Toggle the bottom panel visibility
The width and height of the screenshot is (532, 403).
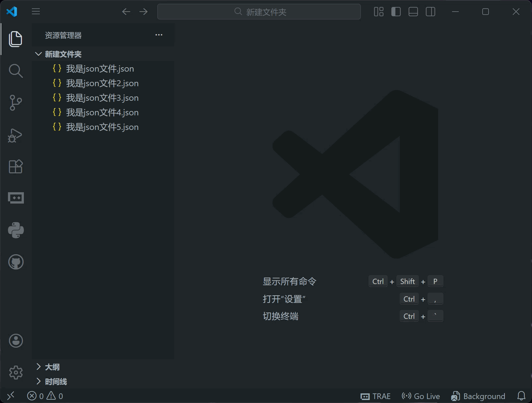tap(413, 12)
